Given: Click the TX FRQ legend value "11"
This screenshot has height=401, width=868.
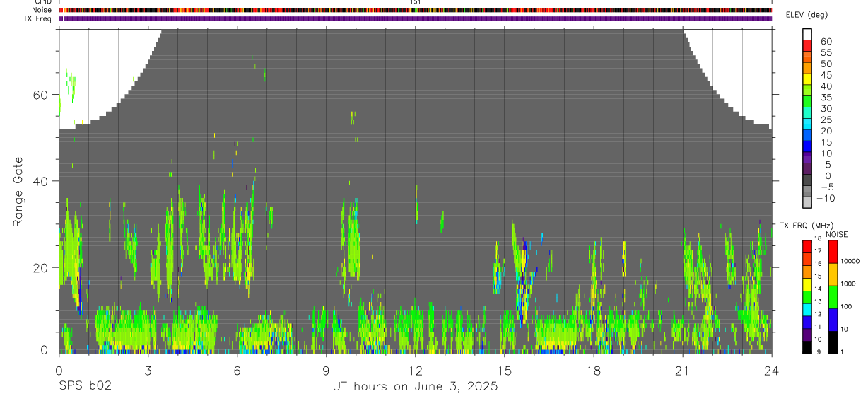Looking at the screenshot, I should tap(817, 327).
